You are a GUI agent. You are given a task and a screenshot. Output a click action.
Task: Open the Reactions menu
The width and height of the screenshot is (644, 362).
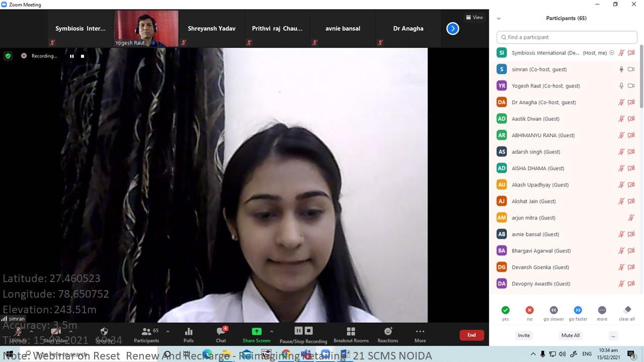pos(387,334)
